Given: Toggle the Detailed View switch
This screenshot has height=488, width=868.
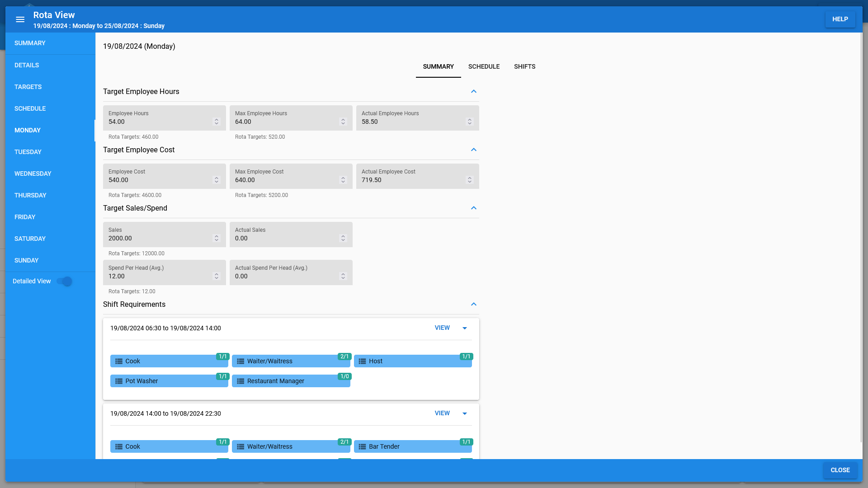Looking at the screenshot, I should tap(64, 282).
